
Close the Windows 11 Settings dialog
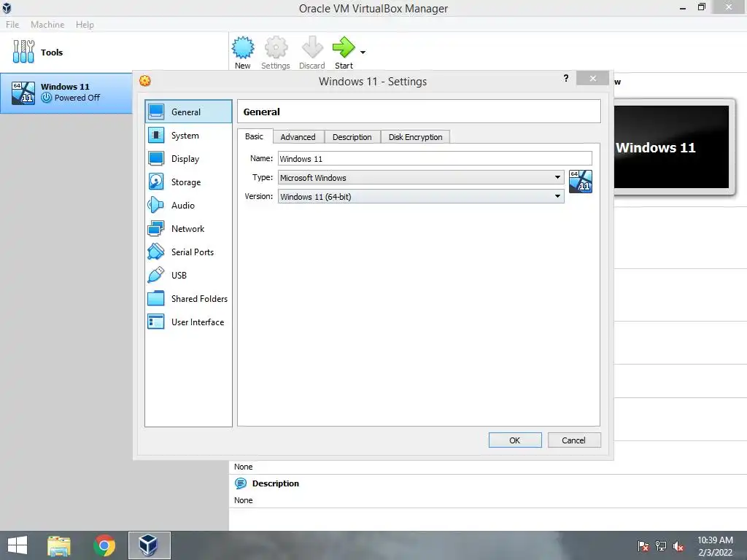[592, 79]
